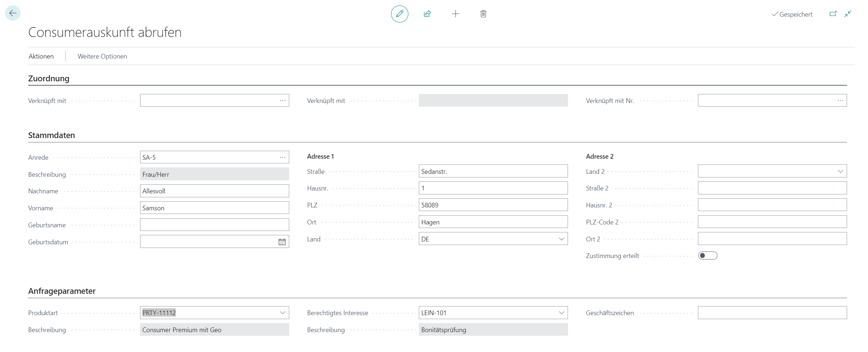The width and height of the screenshot is (868, 352).
Task: Click the trash delete icon
Action: [x=483, y=14]
